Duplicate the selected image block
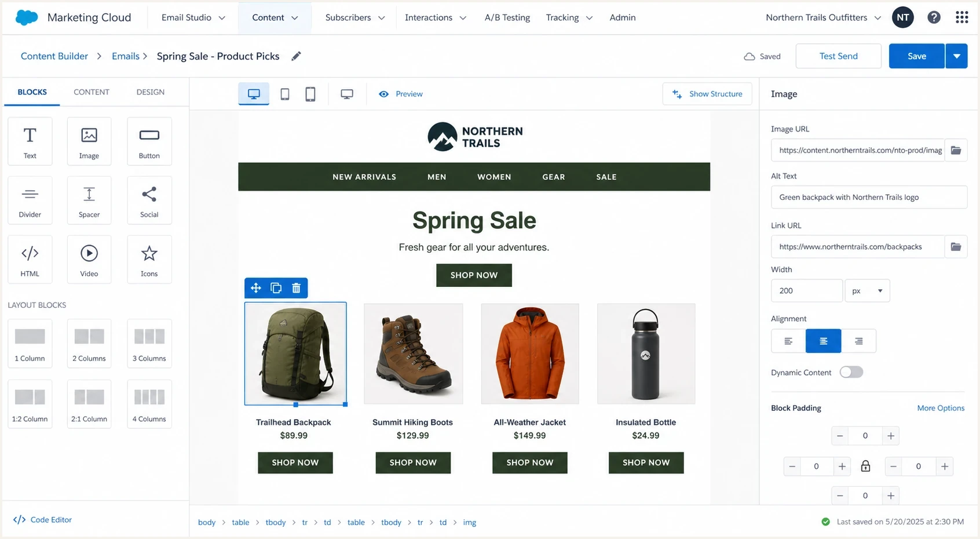 tap(276, 288)
